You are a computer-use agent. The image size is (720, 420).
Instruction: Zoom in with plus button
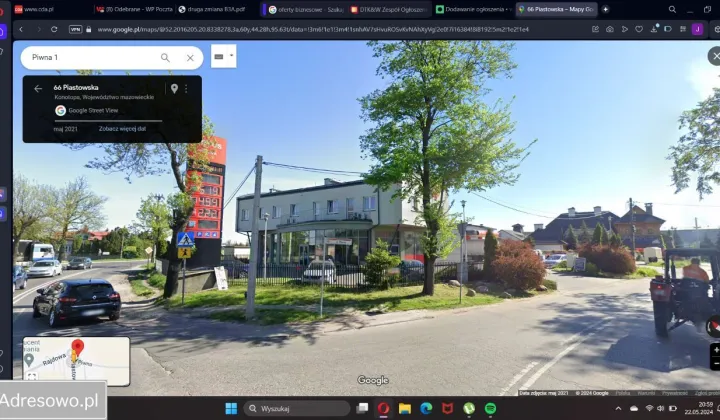point(715,350)
